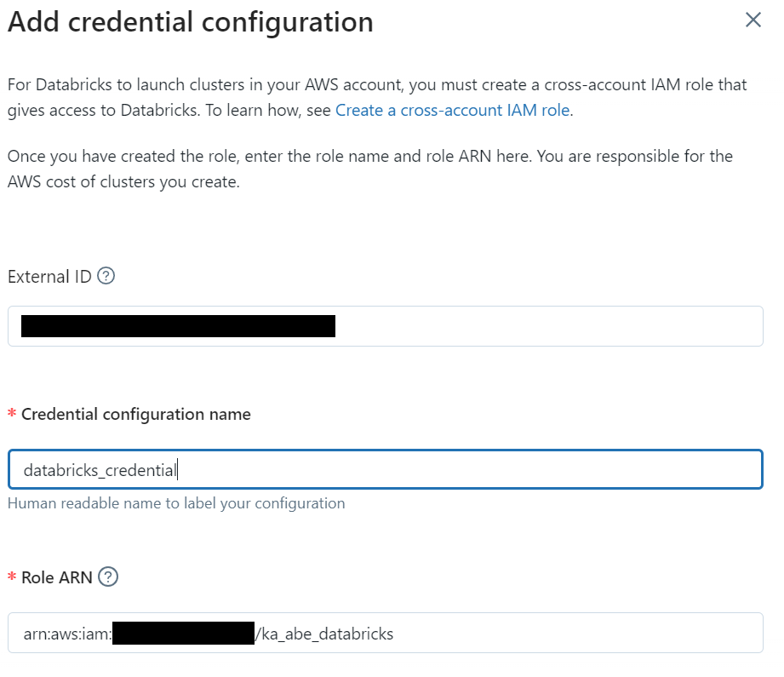The width and height of the screenshot is (784, 677).
Task: Click the redacted black box in Role ARN field
Action: [x=184, y=633]
